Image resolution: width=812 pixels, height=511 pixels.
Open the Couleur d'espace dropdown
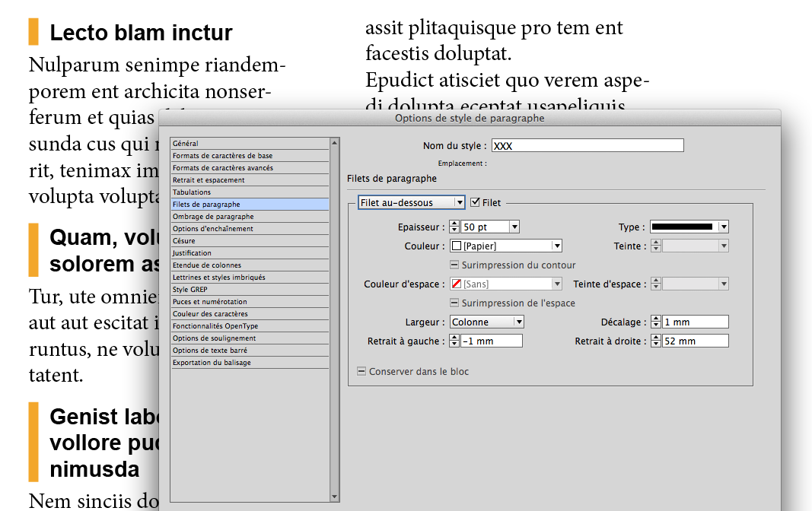pos(506,284)
